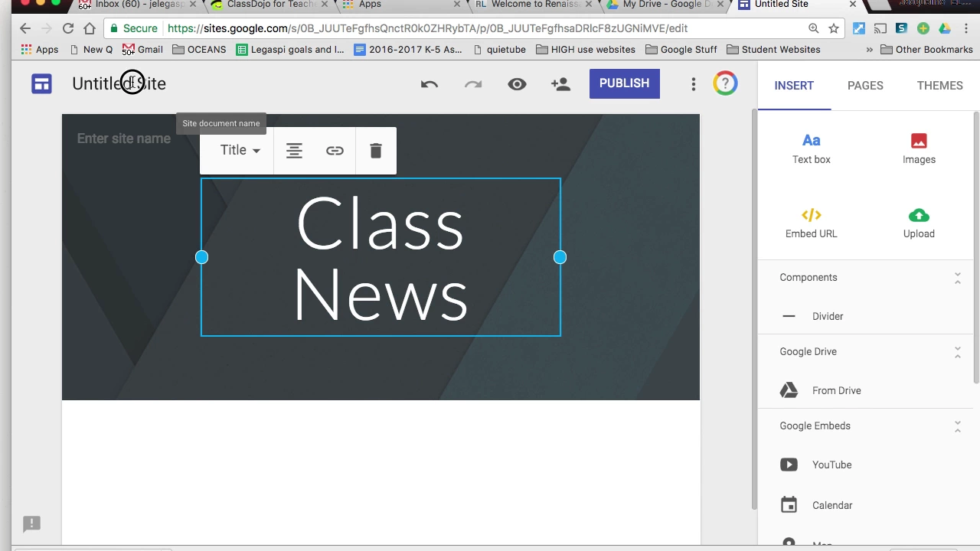Insert a file From Drive
This screenshot has height=551, width=980.
(x=821, y=390)
